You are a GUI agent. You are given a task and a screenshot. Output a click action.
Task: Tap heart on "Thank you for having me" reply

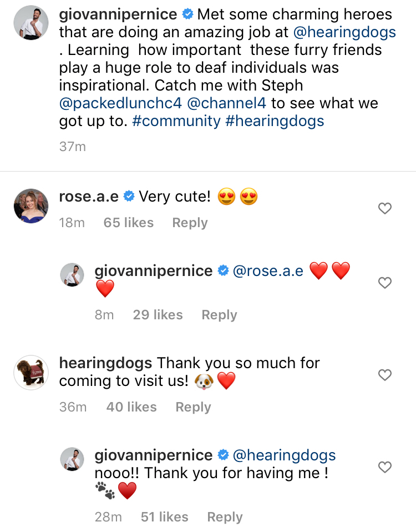coord(384,467)
